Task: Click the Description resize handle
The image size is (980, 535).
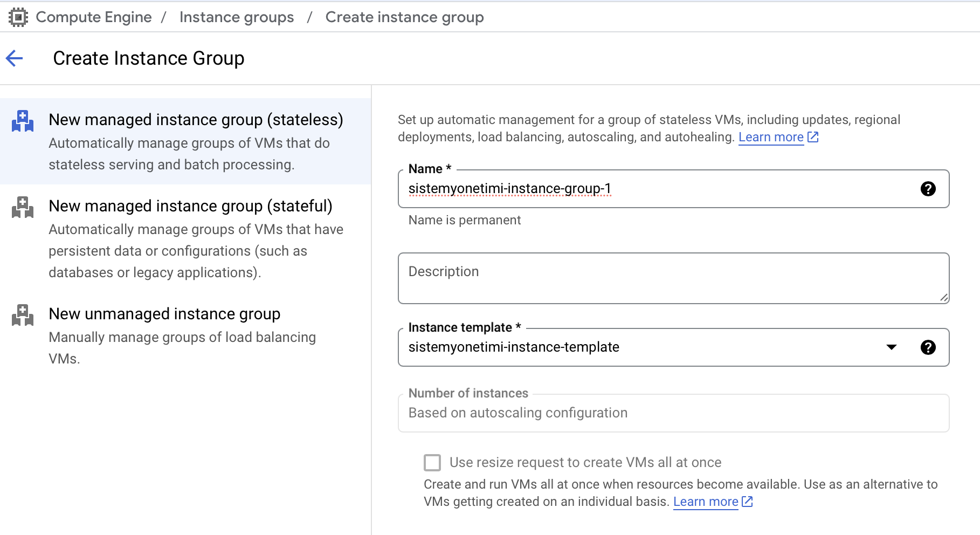Action: click(x=944, y=298)
